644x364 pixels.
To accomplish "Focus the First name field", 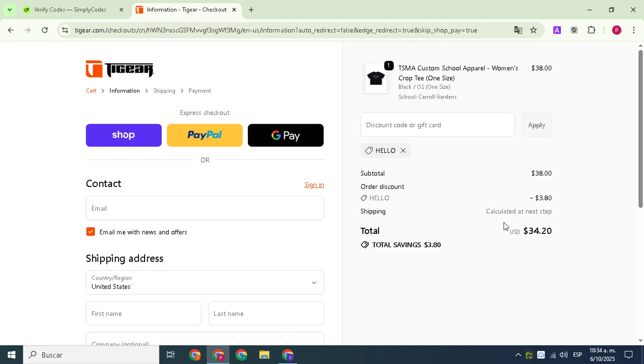I will point(143,313).
